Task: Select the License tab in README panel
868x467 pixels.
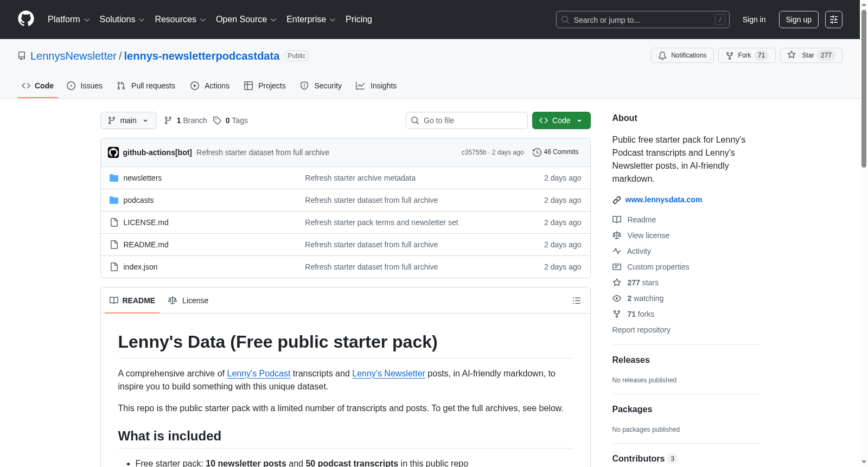Action: 188,300
